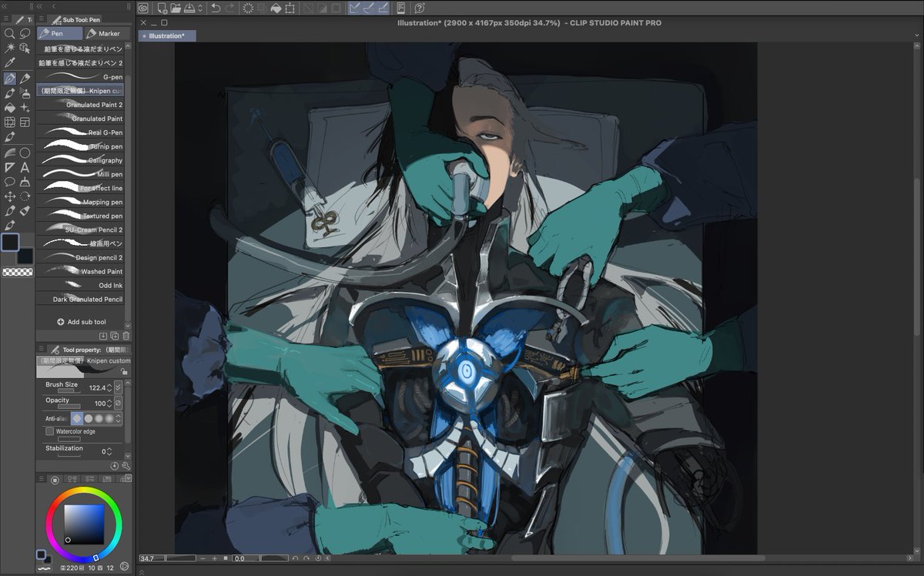
Task: Select the Calligraphy brush
Action: tap(80, 160)
